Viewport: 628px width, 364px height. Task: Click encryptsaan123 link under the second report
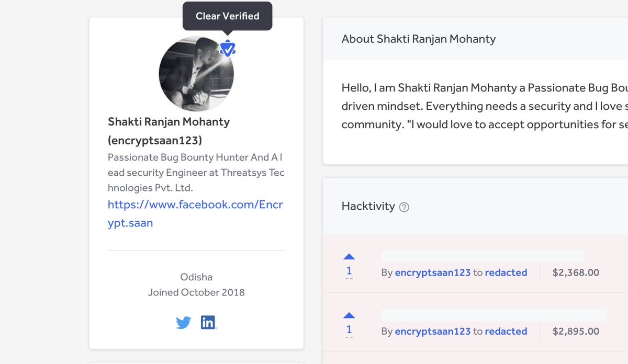point(433,331)
